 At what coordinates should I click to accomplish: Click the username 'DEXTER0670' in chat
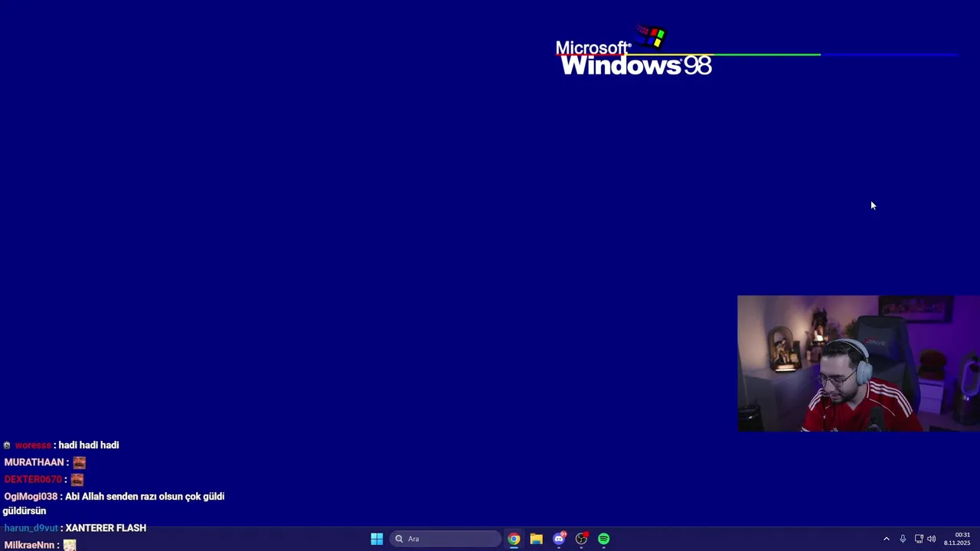pos(33,479)
